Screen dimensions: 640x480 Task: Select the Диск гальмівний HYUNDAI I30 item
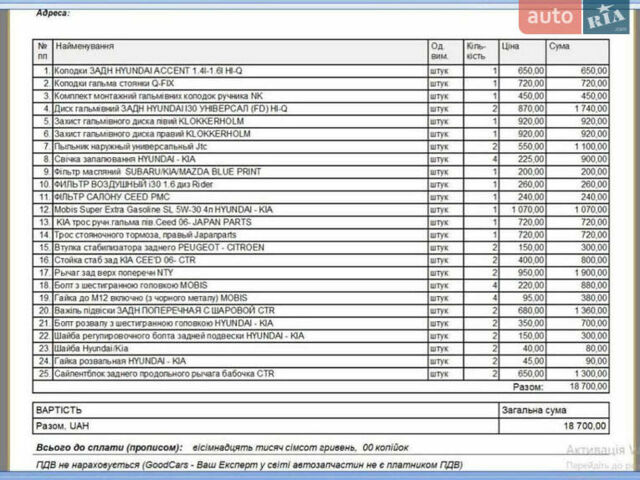(171, 108)
